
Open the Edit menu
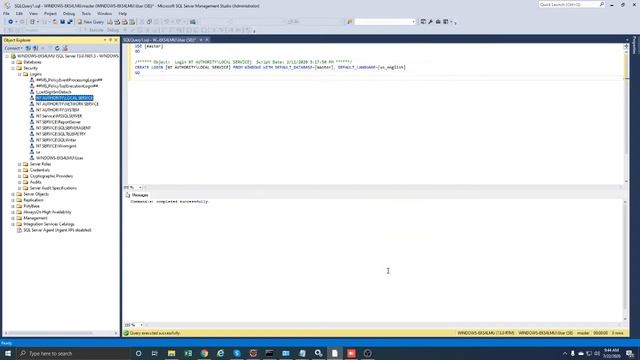click(19, 13)
